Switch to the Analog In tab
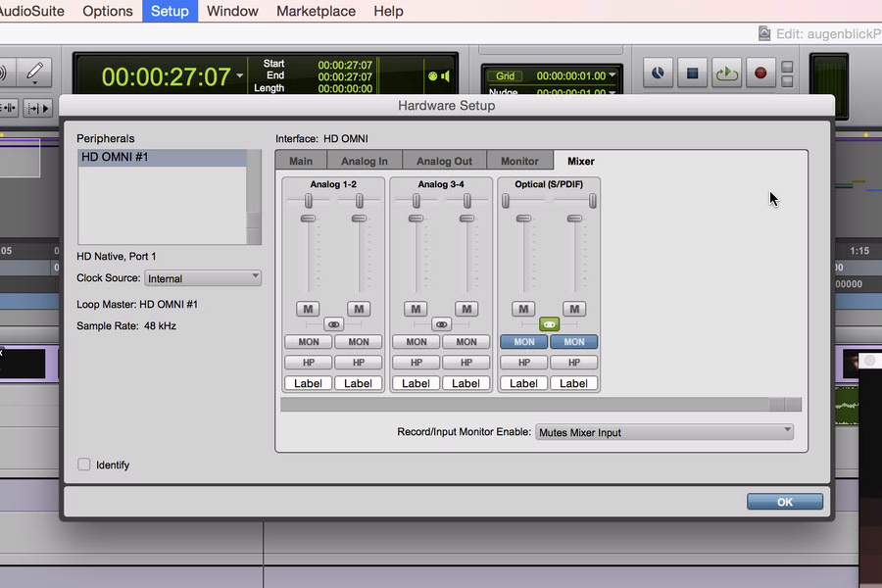The image size is (882, 588). tap(364, 161)
